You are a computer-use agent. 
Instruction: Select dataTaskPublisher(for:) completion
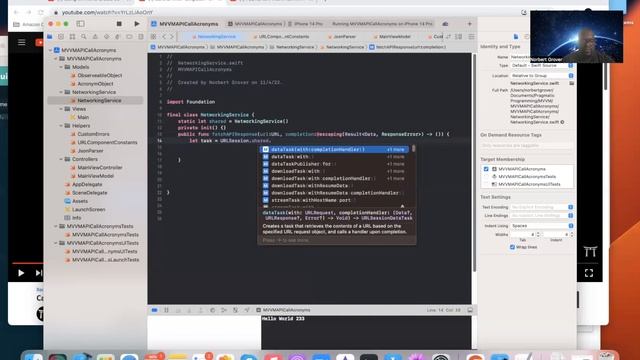point(335,164)
